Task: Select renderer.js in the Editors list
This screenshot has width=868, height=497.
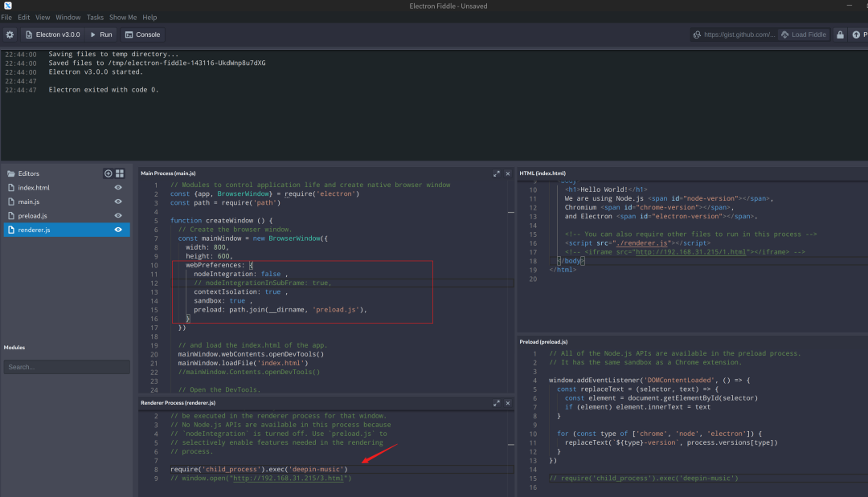Action: coord(67,230)
